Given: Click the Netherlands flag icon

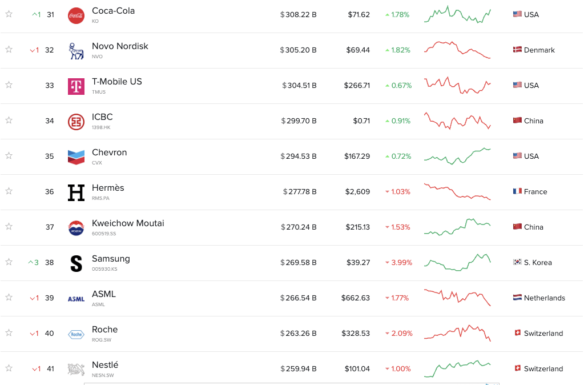Looking at the screenshot, I should [x=517, y=298].
